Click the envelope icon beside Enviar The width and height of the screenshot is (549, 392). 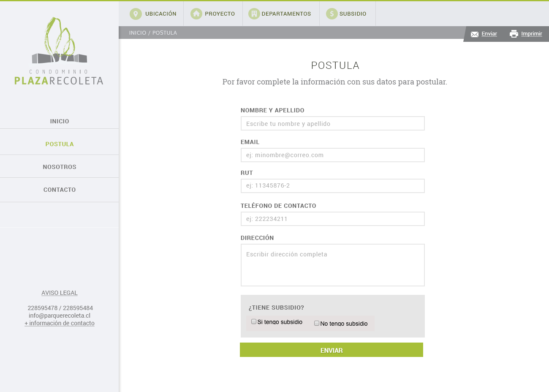(475, 34)
